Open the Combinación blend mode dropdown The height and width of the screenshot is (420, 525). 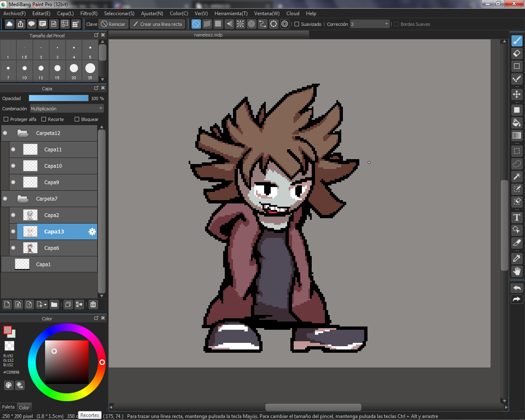[x=67, y=109]
